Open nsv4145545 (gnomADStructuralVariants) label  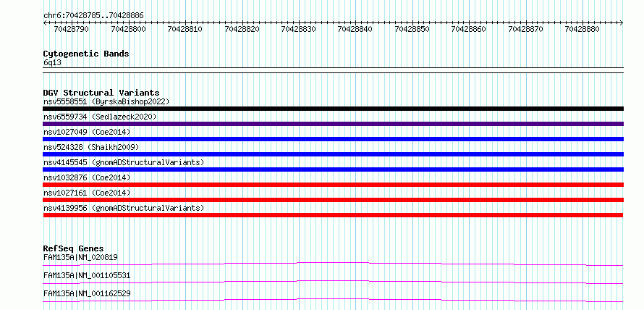(x=124, y=162)
